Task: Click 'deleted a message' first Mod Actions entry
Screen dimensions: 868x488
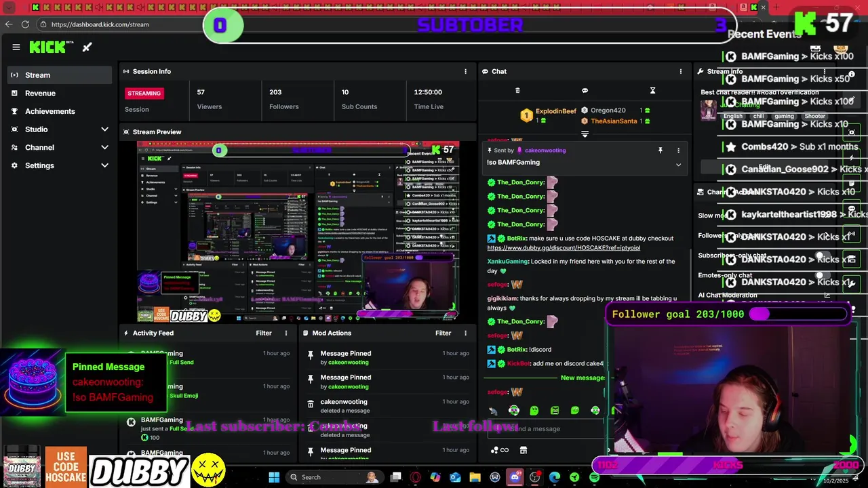Action: pos(344,411)
